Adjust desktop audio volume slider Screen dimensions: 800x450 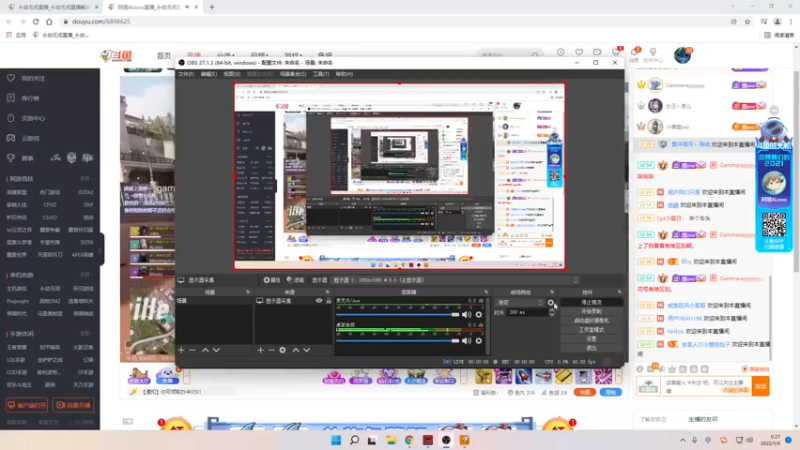click(x=397, y=341)
